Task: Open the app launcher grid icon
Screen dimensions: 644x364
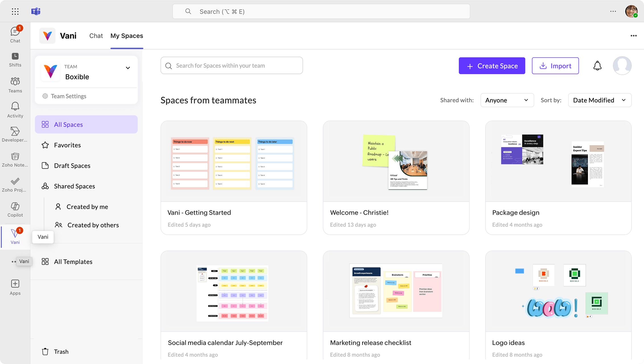Action: click(x=15, y=11)
